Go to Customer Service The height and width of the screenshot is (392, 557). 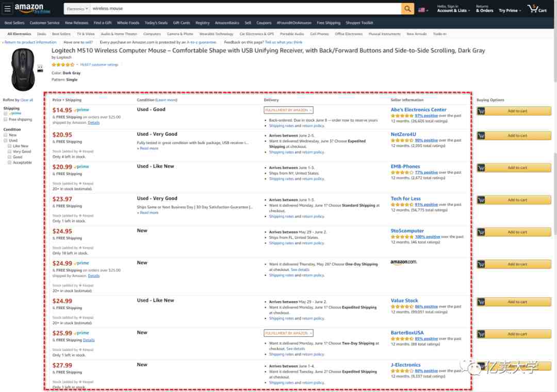pos(44,23)
